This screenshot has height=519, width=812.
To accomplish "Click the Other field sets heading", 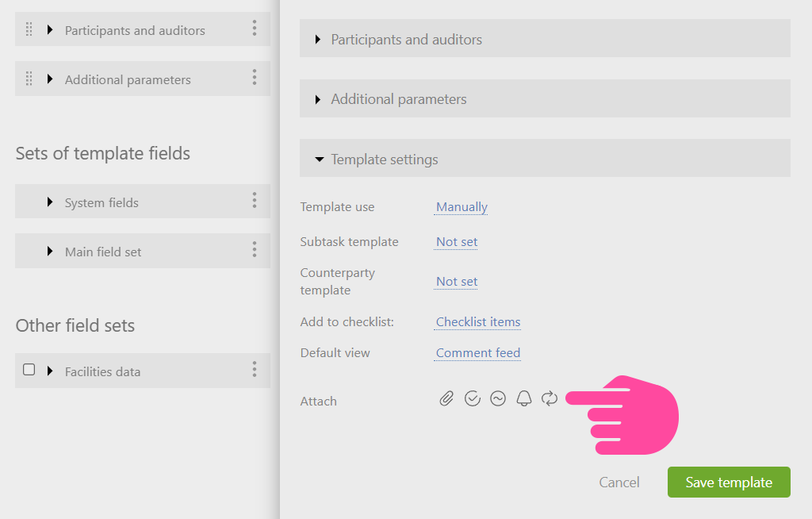I will (x=75, y=325).
